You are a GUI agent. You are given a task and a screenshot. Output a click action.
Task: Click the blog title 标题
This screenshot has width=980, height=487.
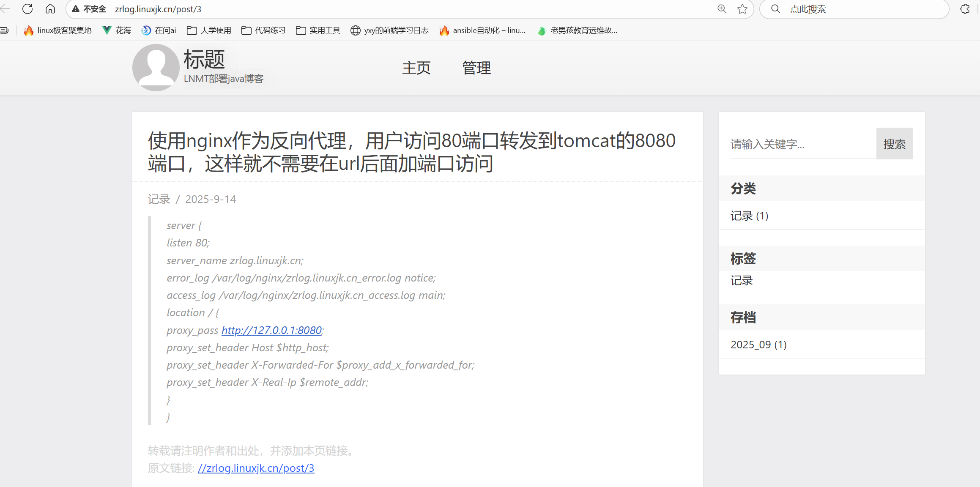(x=204, y=59)
